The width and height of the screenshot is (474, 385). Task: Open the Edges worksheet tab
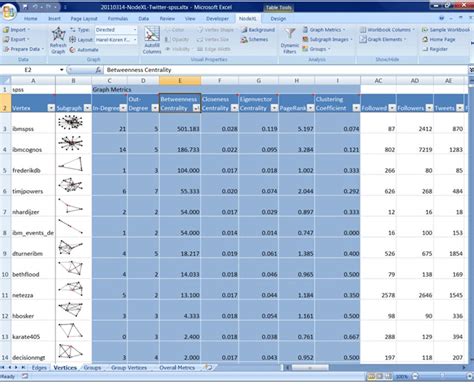pyautogui.click(x=39, y=367)
